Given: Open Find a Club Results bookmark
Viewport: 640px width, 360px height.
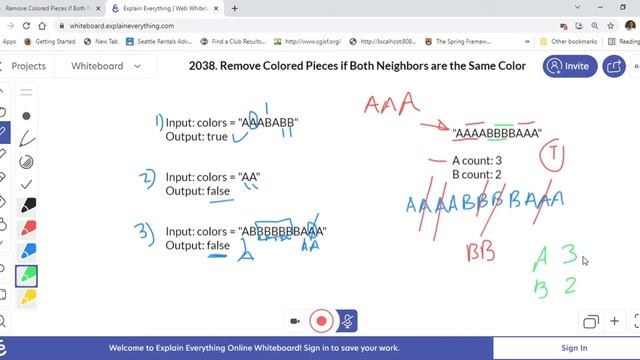Looking at the screenshot, I should (x=233, y=42).
